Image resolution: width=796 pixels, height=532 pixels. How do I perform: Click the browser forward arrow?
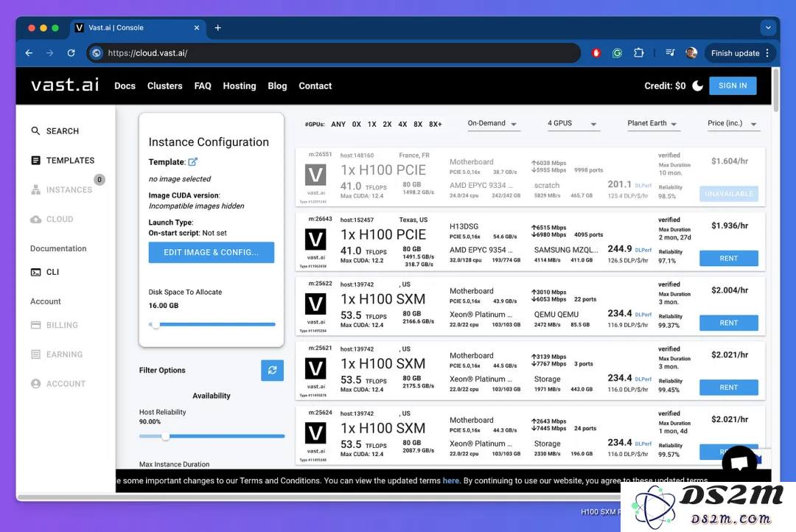tap(50, 53)
